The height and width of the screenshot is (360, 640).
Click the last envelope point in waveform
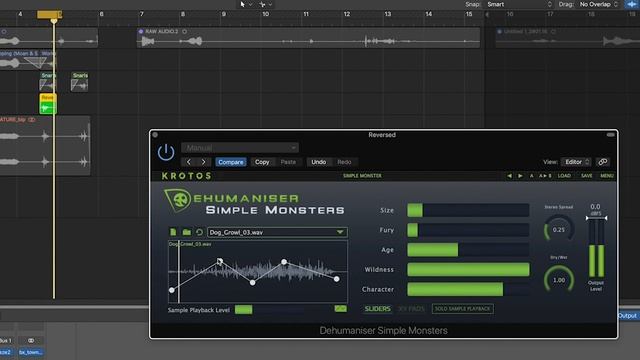(x=336, y=279)
